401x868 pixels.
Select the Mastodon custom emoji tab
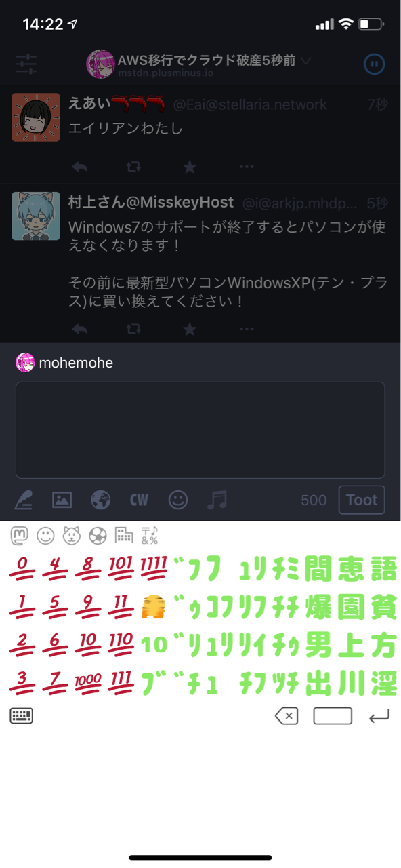(x=20, y=536)
